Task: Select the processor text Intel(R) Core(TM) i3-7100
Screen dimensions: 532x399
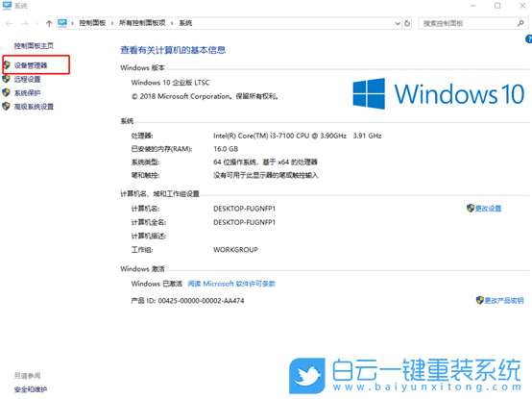Action: (279, 136)
